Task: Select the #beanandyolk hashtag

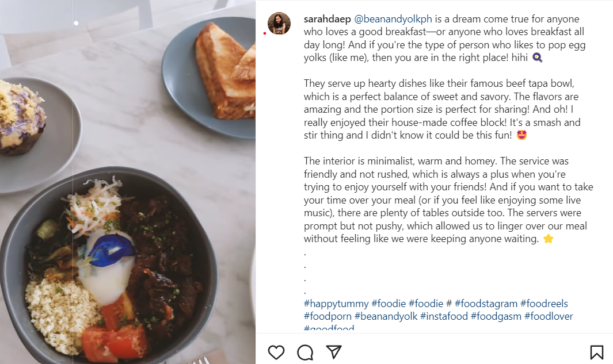Action: [386, 316]
